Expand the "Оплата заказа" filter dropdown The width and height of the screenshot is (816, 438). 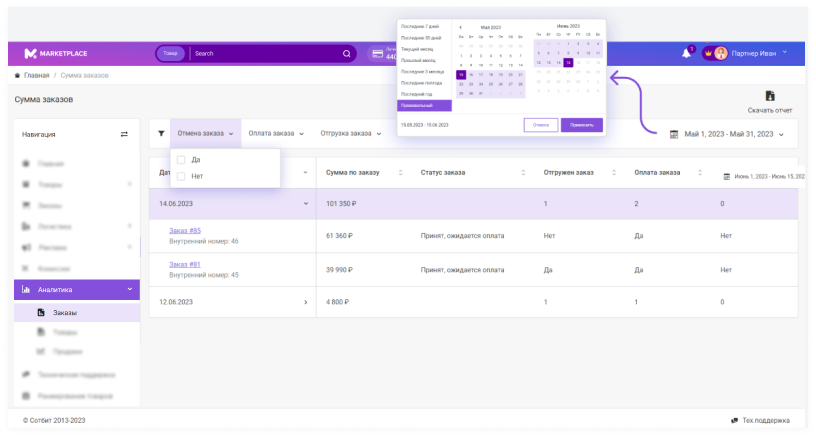tap(276, 133)
